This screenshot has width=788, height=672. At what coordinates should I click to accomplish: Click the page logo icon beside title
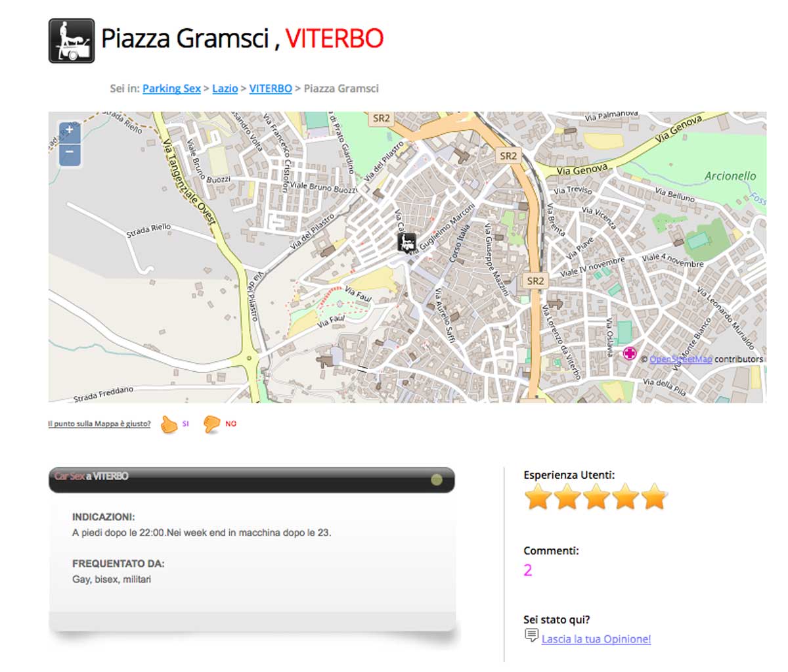pyautogui.click(x=72, y=41)
